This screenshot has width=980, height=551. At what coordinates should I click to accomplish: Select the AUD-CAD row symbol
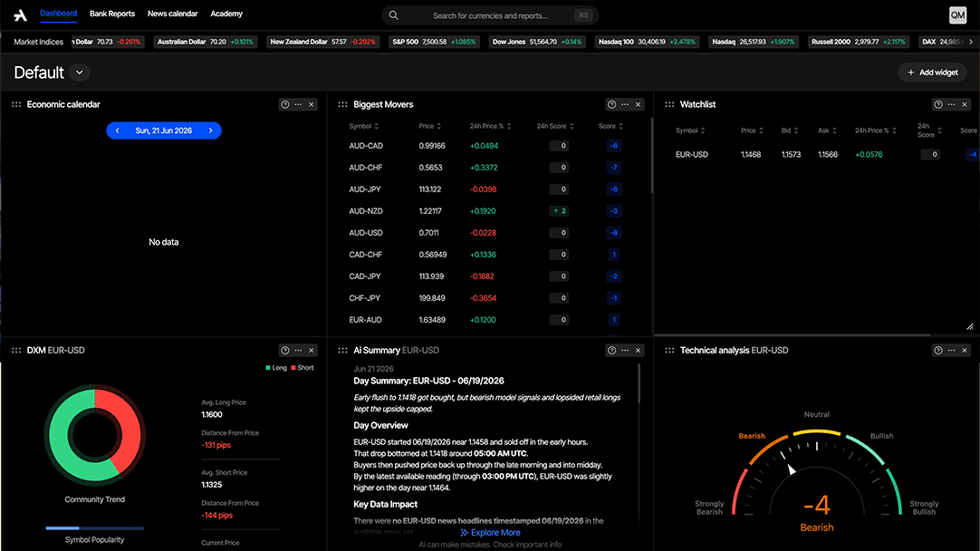coord(366,146)
